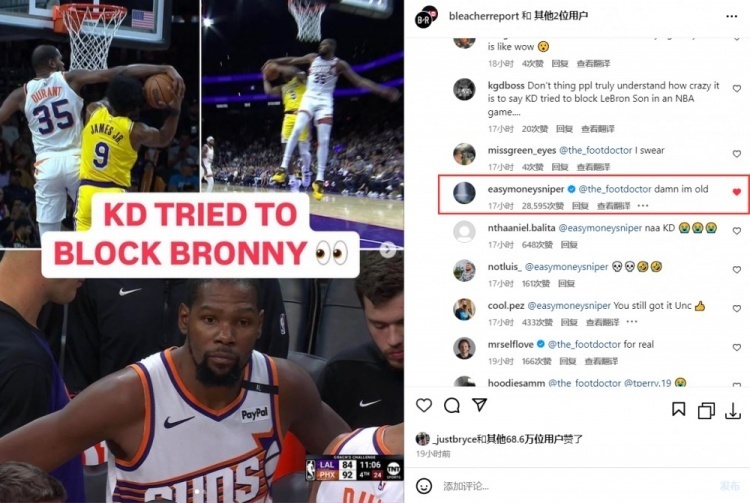Like the cool.pez comment
750x503 pixels.
click(737, 308)
